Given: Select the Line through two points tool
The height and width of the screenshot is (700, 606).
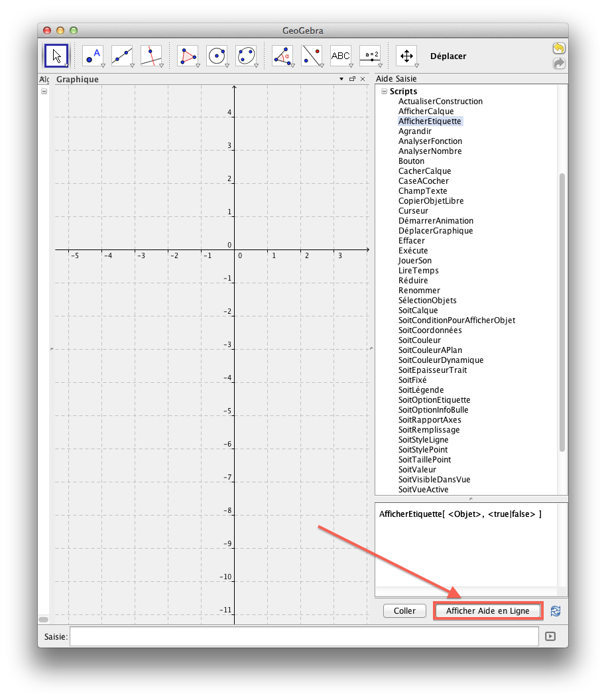Looking at the screenshot, I should tap(122, 56).
